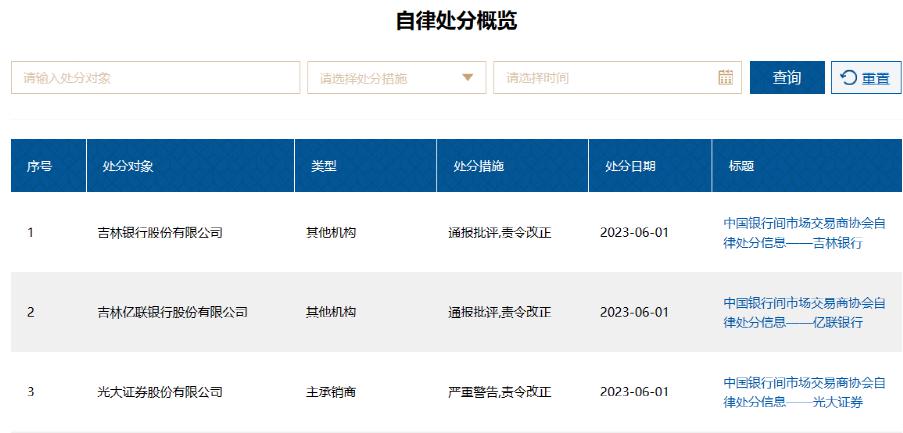The width and height of the screenshot is (903, 433).
Task: Open the 亿联银行 disciplinary info link
Action: tap(804, 312)
